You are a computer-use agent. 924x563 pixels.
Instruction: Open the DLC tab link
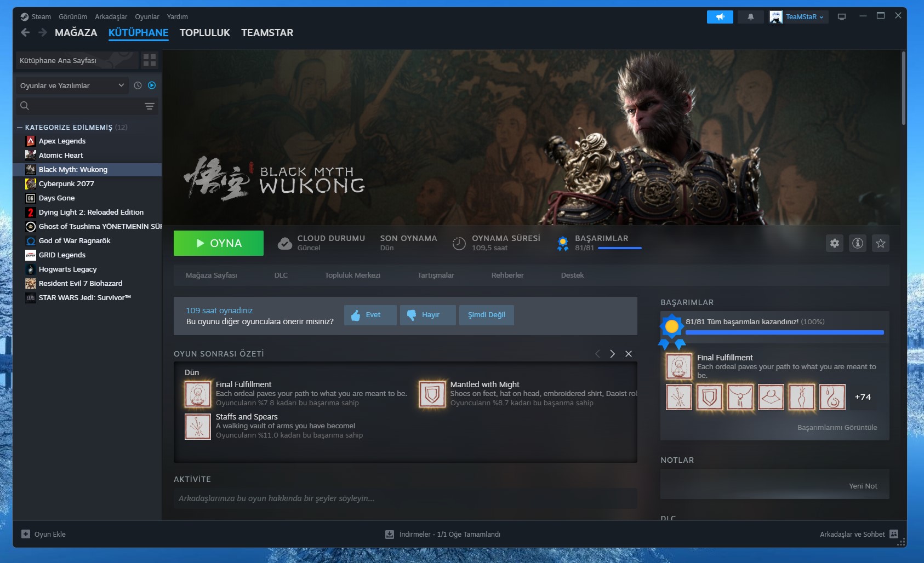[x=281, y=275]
